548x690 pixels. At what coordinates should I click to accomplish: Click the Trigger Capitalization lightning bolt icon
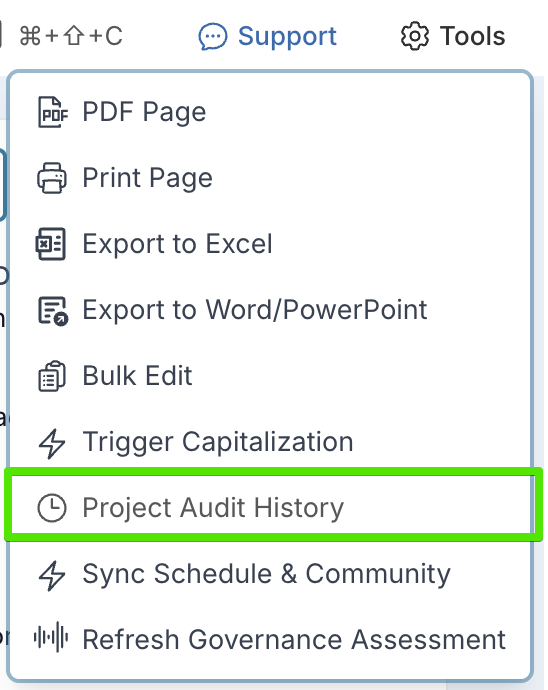coord(52,442)
